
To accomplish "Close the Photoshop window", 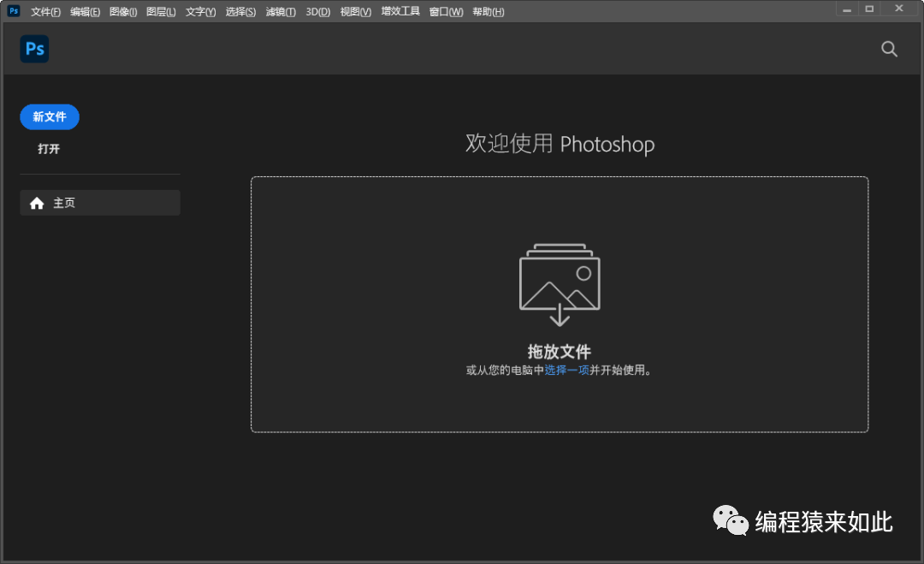I will [x=898, y=9].
